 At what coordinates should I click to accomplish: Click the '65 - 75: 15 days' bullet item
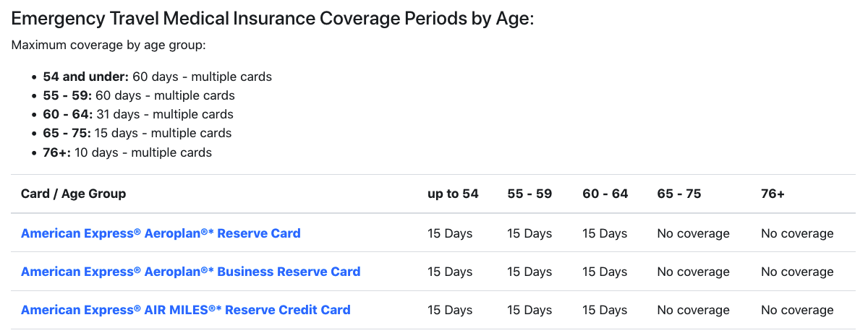137,133
